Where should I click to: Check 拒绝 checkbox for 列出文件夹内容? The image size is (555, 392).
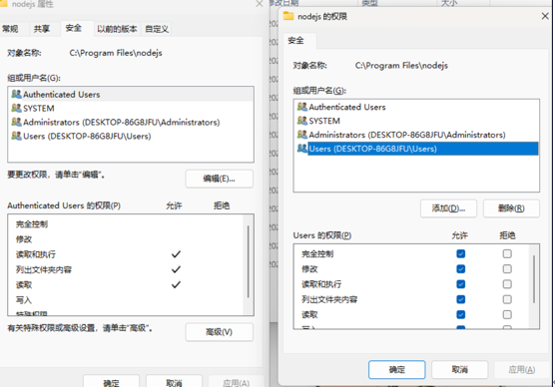(507, 299)
